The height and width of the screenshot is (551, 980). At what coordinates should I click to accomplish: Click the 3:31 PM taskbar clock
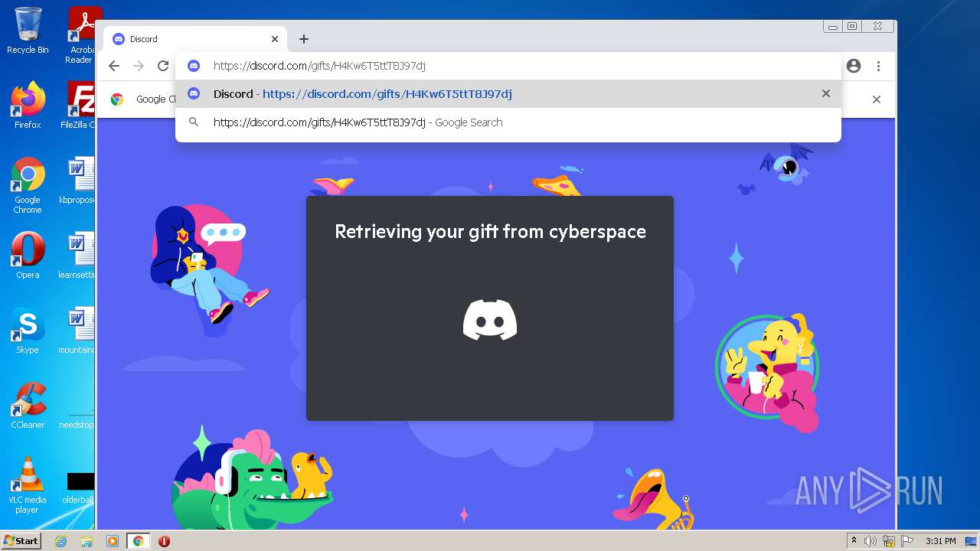(x=941, y=541)
